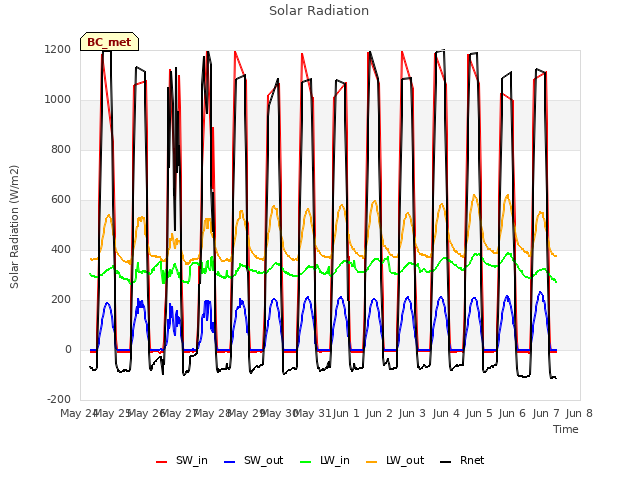Toggle the SW_out legend entry
The width and height of the screenshot is (640, 480).
[x=253, y=461]
